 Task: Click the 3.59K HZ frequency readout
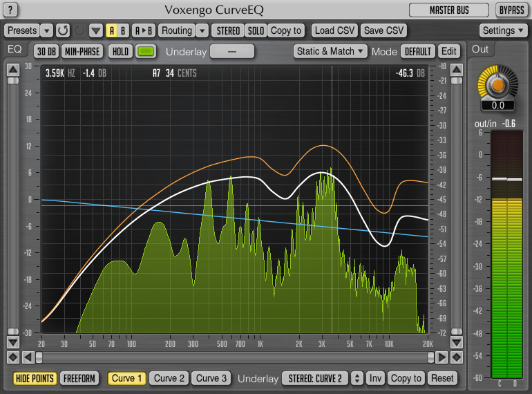click(x=60, y=73)
